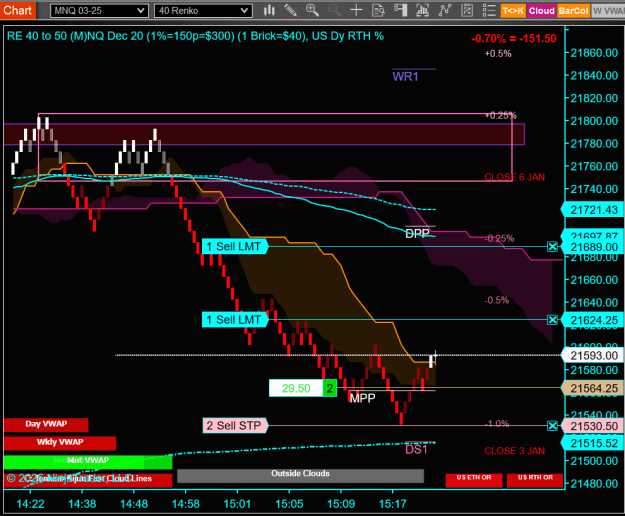The height and width of the screenshot is (516, 625).
Task: Open the strategies line-graph icon
Action: click(x=444, y=10)
